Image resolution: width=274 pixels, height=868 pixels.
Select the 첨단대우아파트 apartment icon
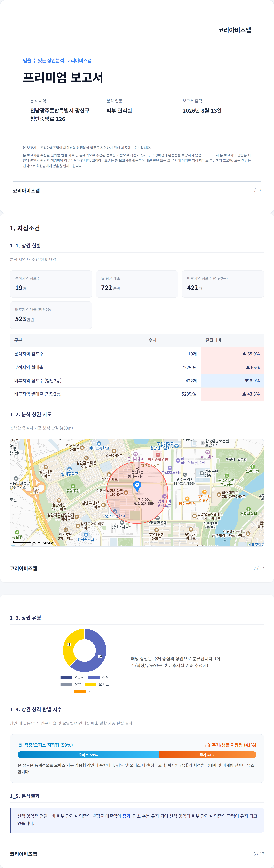click(x=46, y=467)
